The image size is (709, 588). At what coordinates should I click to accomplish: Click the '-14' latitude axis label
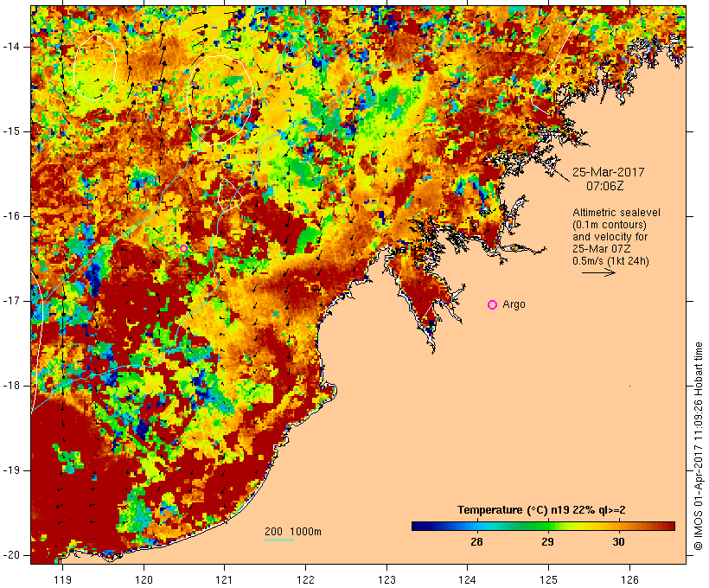point(11,47)
